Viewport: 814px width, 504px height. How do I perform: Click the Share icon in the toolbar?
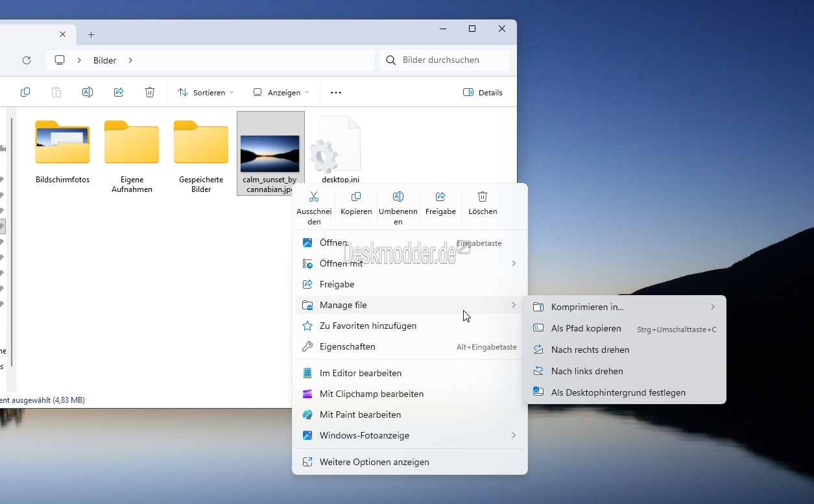(x=119, y=92)
